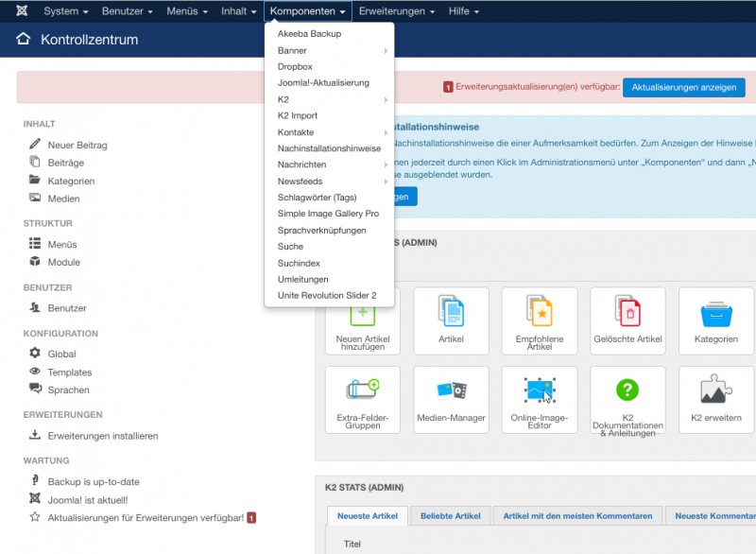Click the star icon for extension updates
Viewport: 756px width, 554px height.
pyautogui.click(x=35, y=517)
